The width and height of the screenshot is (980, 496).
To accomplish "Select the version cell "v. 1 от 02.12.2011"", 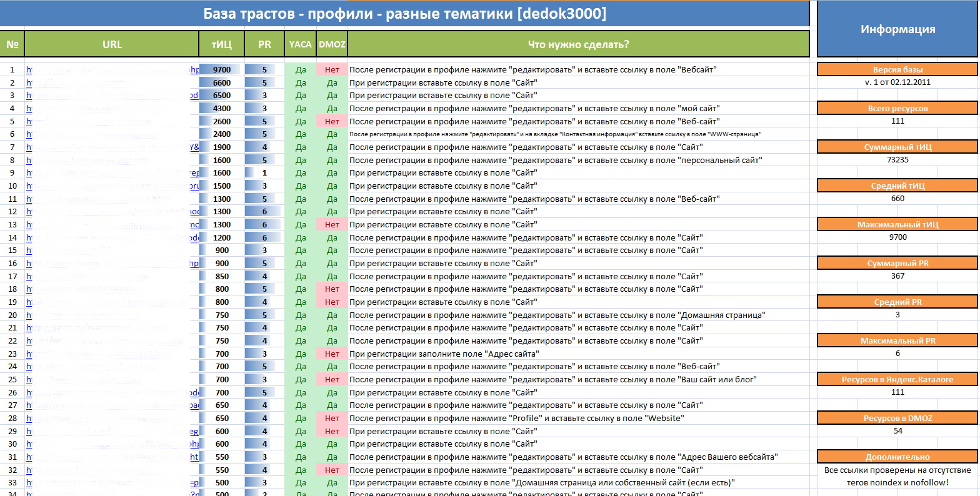I will [x=897, y=82].
